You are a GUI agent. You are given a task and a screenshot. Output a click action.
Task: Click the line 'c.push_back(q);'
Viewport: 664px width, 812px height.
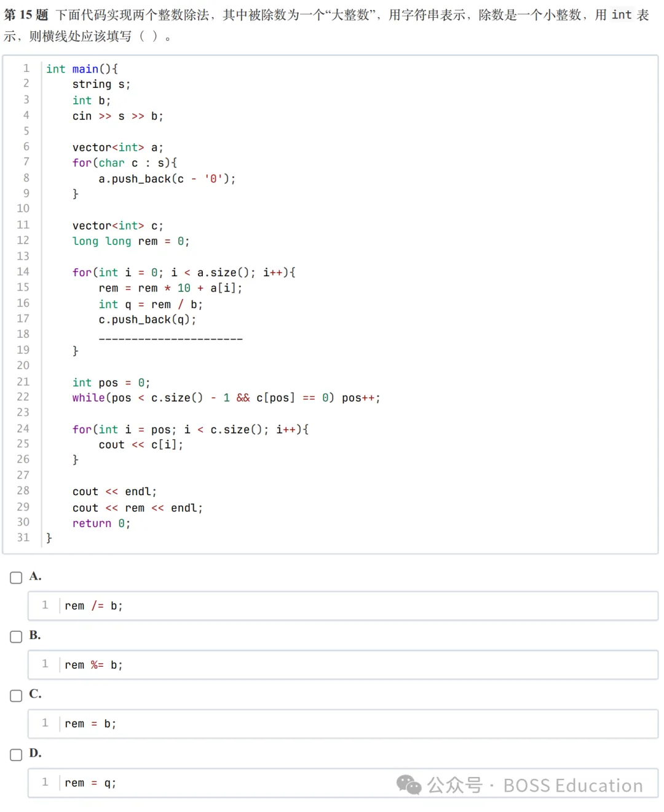click(x=148, y=320)
